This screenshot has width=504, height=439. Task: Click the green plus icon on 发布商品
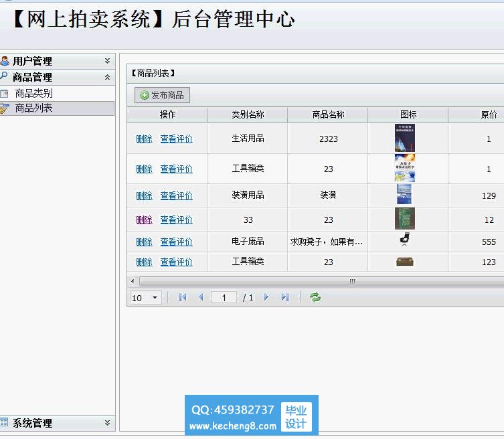145,95
